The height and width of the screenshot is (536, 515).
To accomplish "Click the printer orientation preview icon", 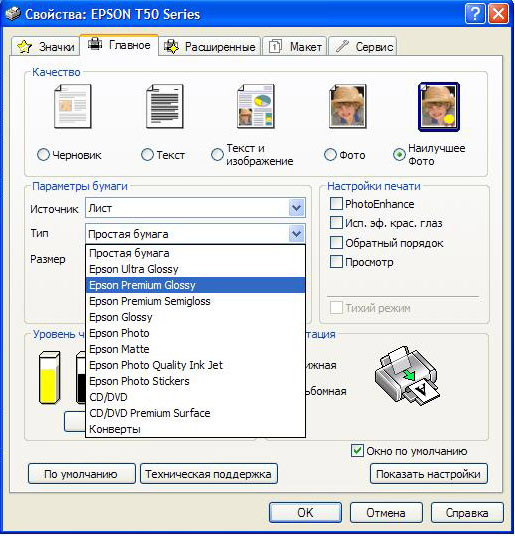I will (407, 375).
